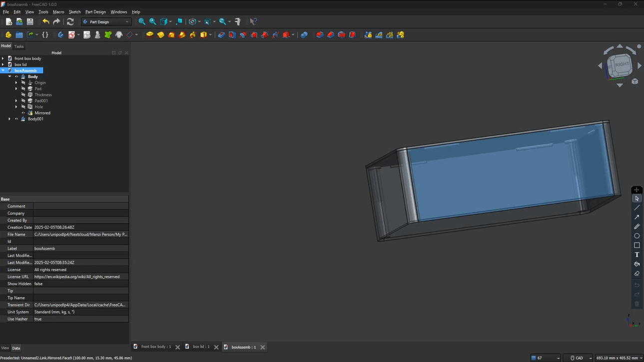Show the hidden Pad001 feature
This screenshot has width=644, height=362.
pyautogui.click(x=23, y=101)
